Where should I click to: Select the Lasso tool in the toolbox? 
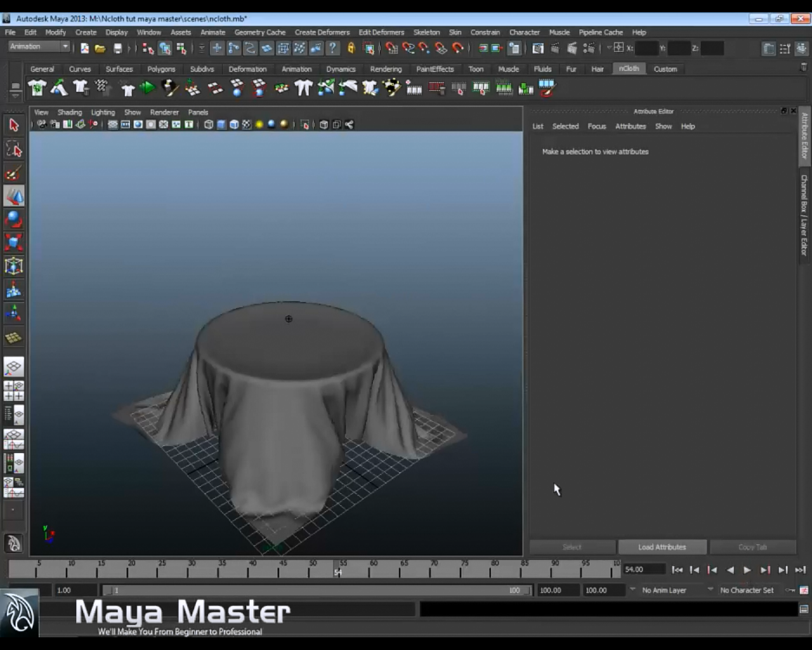(14, 149)
